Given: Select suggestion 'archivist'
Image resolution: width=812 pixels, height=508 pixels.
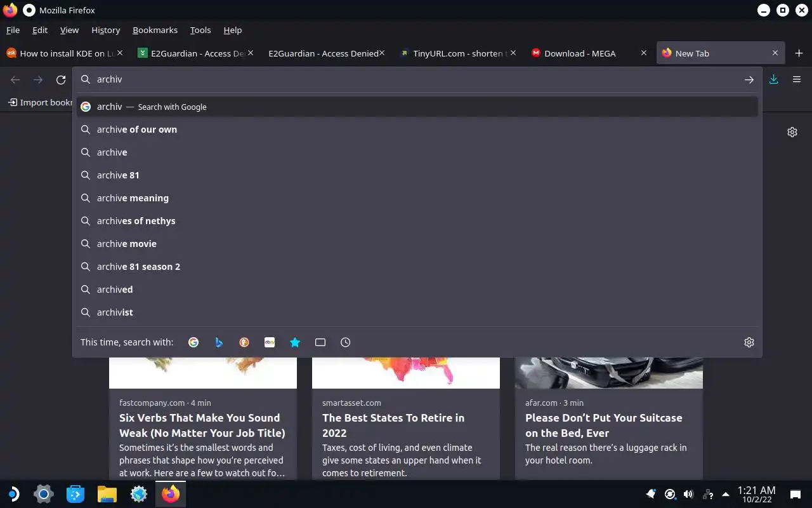Looking at the screenshot, I should pos(417,312).
